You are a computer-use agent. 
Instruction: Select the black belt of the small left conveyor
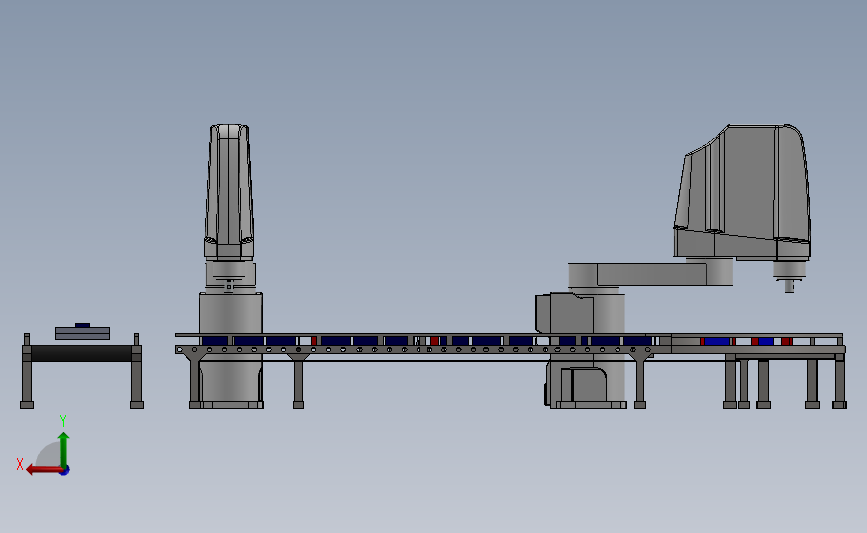point(81,353)
